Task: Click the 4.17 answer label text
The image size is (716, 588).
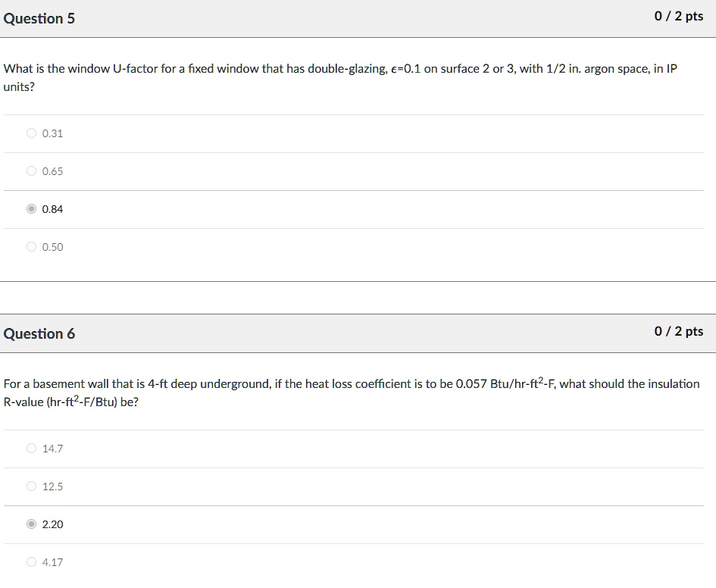Action: [x=52, y=562]
